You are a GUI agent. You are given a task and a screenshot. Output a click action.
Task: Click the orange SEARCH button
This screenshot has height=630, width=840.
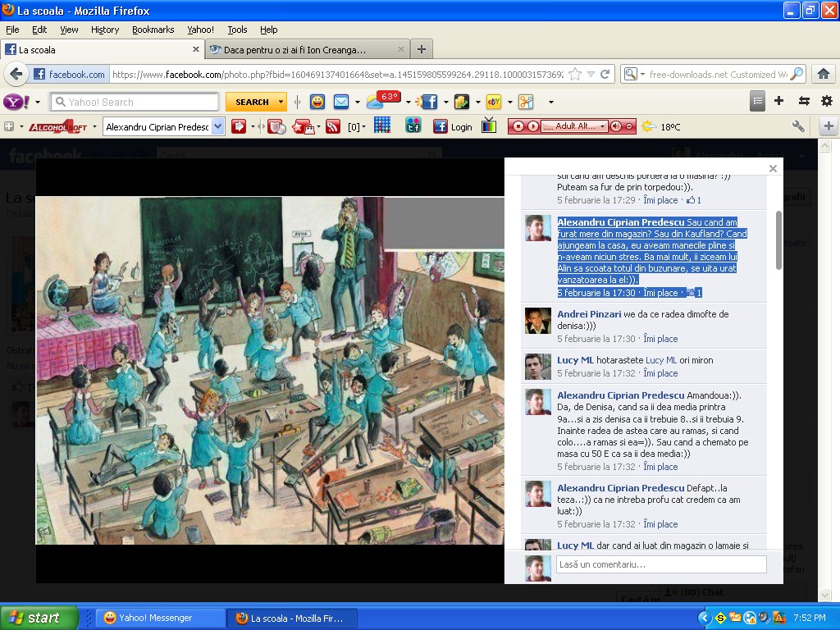252,102
